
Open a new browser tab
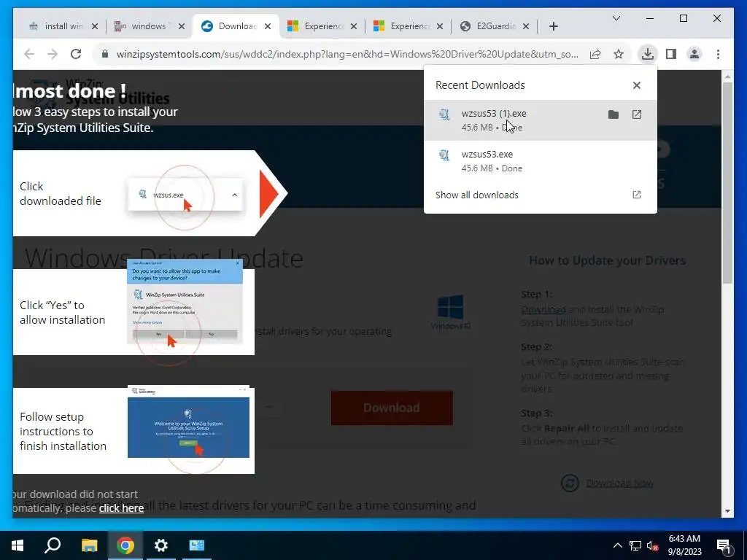[x=554, y=26]
